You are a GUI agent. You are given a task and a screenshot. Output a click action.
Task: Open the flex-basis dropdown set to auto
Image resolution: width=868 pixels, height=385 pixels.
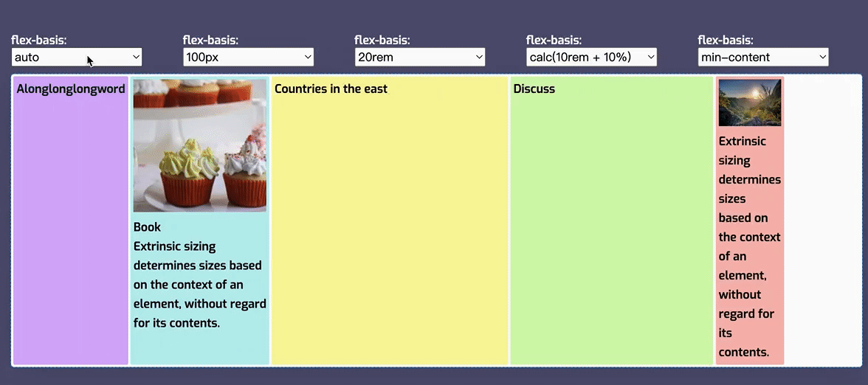point(77,57)
